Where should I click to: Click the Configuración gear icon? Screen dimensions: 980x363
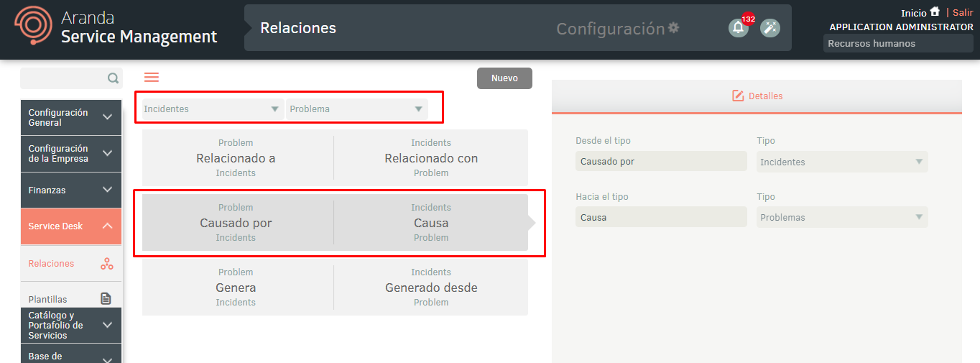tap(673, 27)
